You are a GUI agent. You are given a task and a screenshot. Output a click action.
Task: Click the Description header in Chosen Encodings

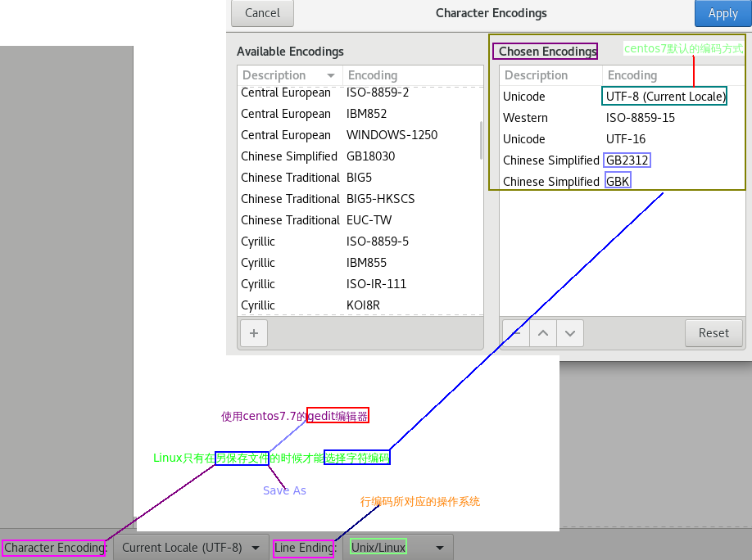point(551,75)
